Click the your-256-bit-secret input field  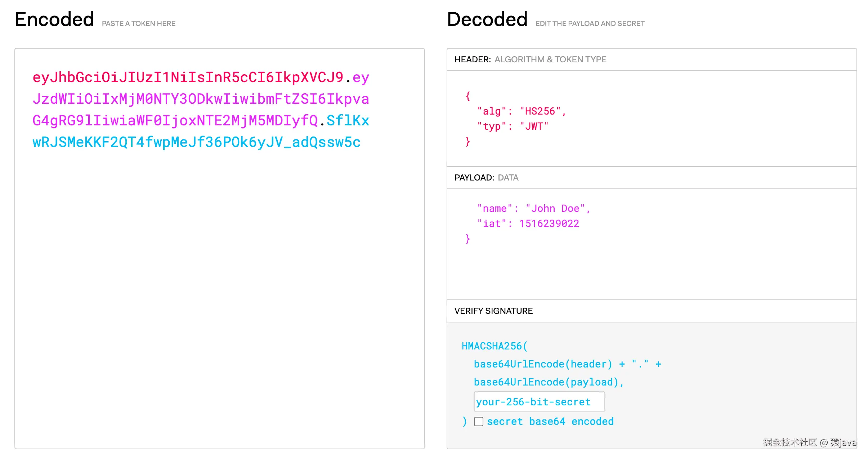coord(538,401)
